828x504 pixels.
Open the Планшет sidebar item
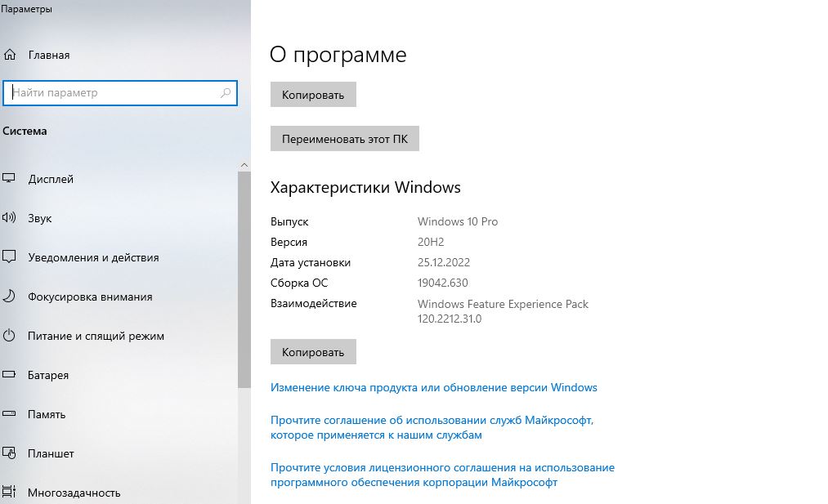51,453
